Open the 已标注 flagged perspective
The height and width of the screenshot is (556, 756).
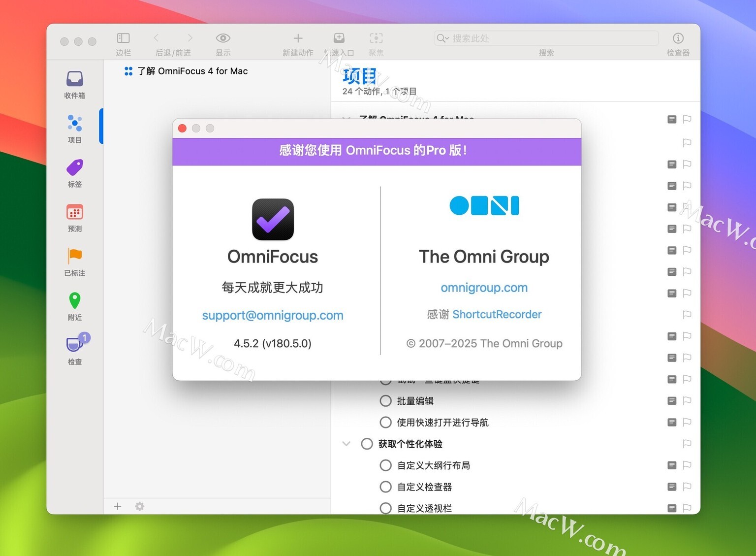[75, 262]
